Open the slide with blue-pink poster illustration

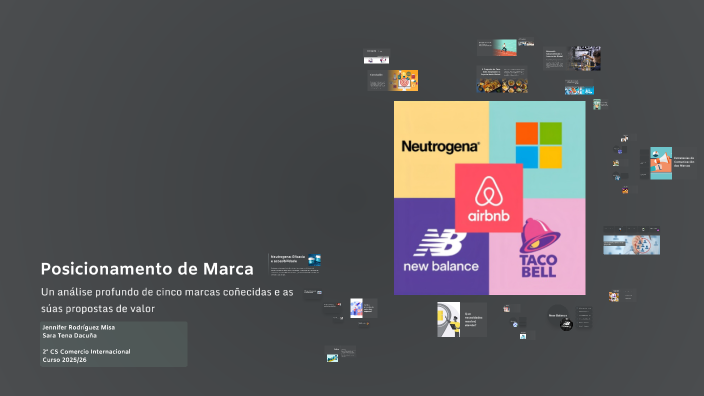tap(364, 308)
